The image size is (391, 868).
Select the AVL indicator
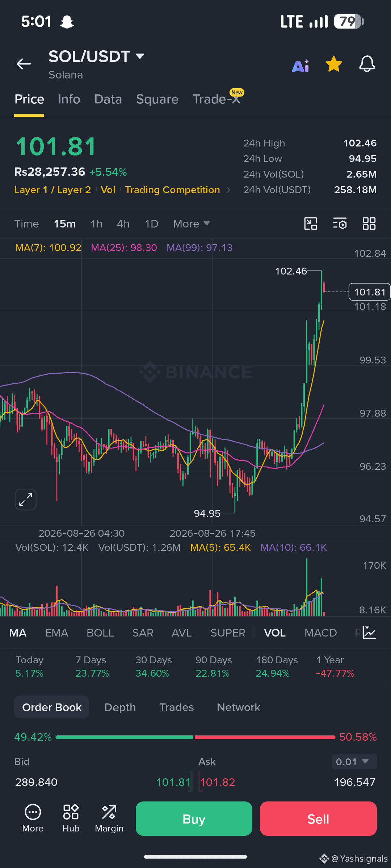point(182,633)
